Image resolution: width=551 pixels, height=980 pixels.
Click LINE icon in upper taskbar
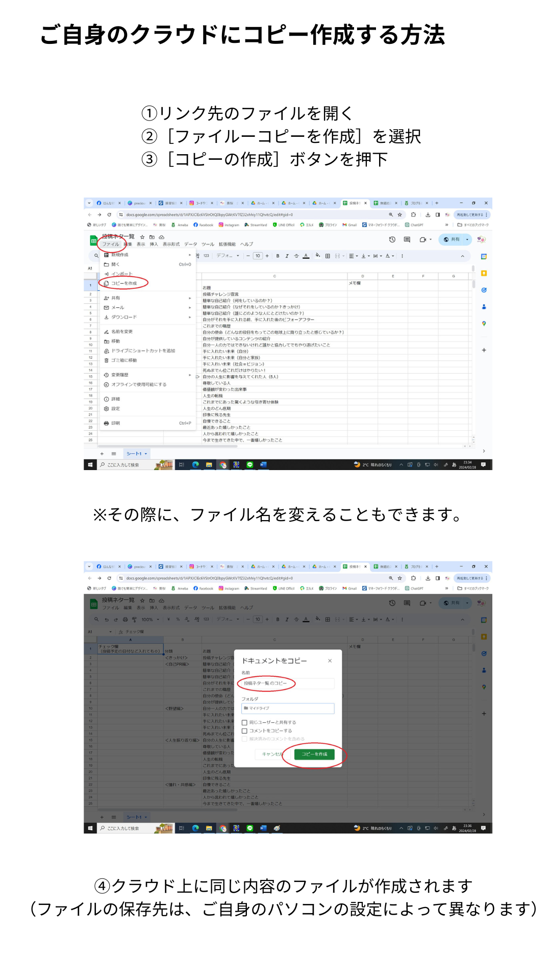coord(249,464)
